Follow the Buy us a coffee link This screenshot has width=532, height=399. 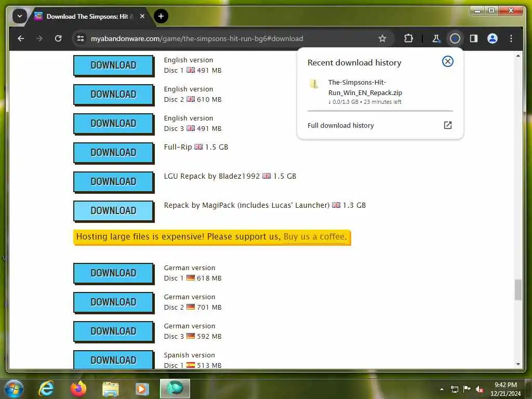coord(315,237)
